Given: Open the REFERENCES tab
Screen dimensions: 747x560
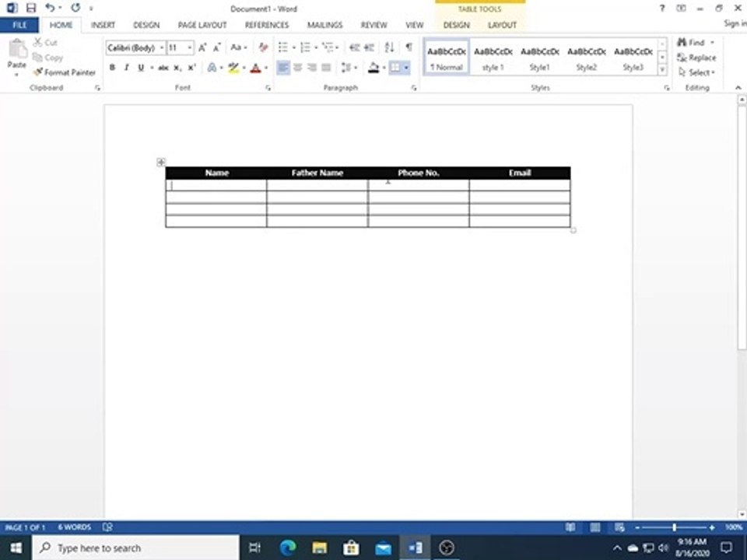Looking at the screenshot, I should pos(267,25).
